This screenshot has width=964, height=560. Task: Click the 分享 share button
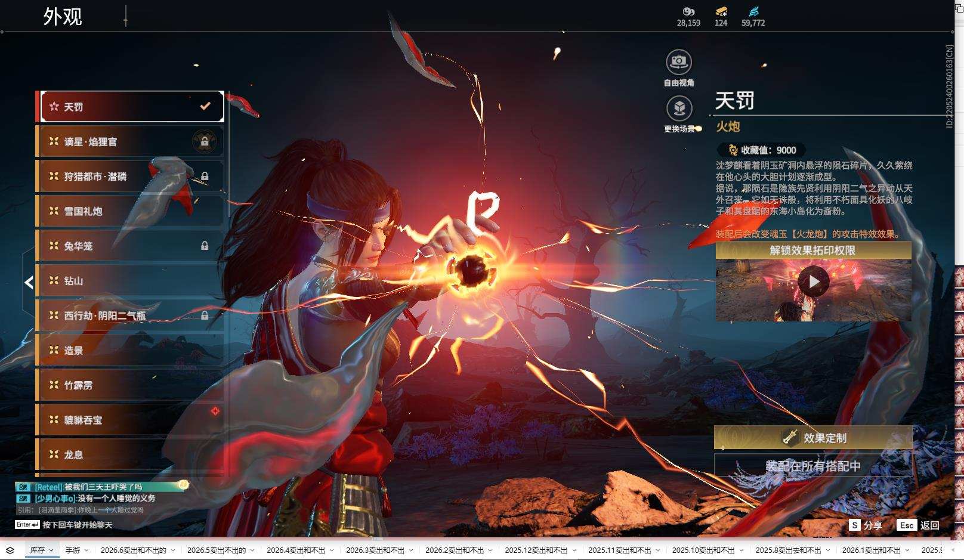[866, 525]
